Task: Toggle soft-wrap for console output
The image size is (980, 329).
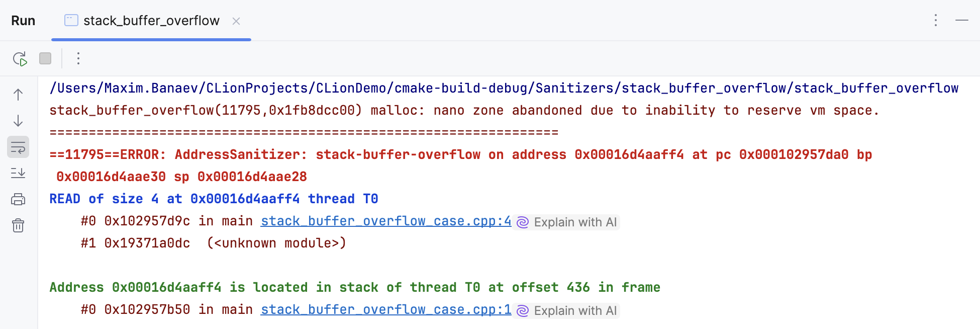Action: [x=18, y=147]
